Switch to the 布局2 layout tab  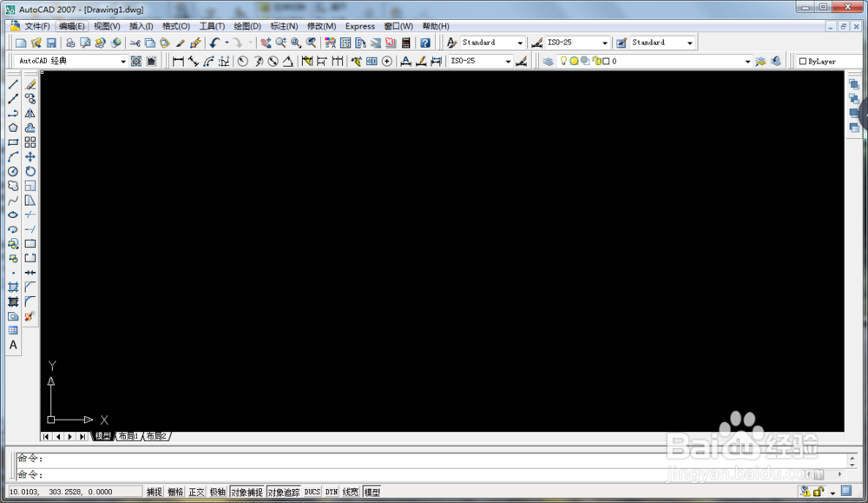coord(156,436)
